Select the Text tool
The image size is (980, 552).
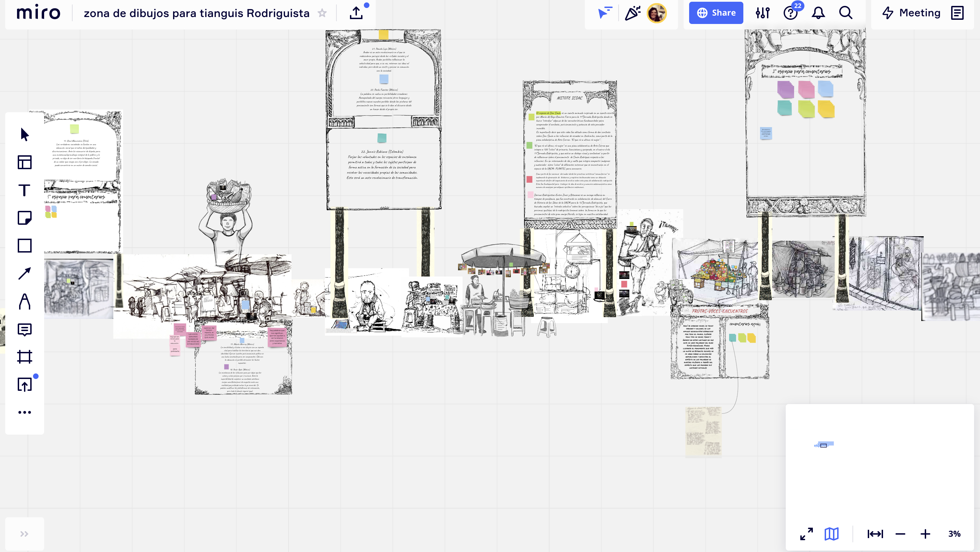click(x=25, y=190)
